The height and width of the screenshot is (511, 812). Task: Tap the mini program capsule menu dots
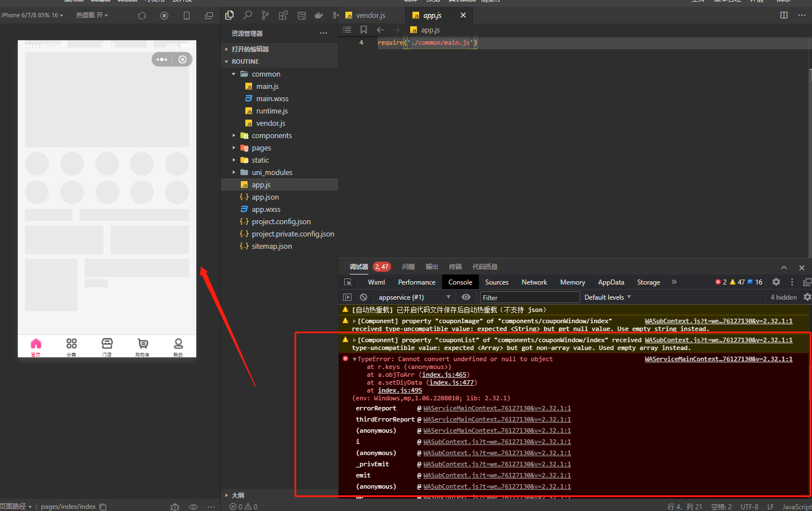click(162, 59)
